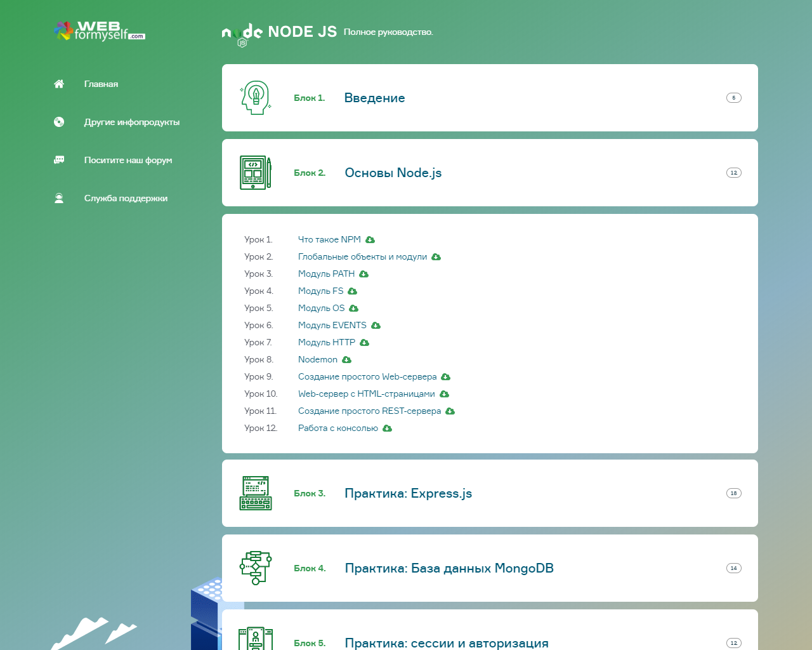Open lesson Nodemon
The width and height of the screenshot is (812, 650).
point(318,359)
